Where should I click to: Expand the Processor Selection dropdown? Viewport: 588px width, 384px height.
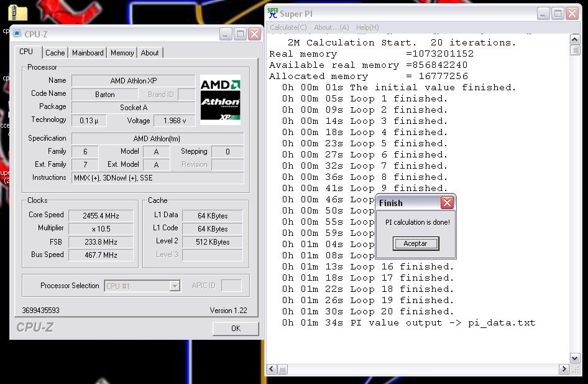click(175, 286)
